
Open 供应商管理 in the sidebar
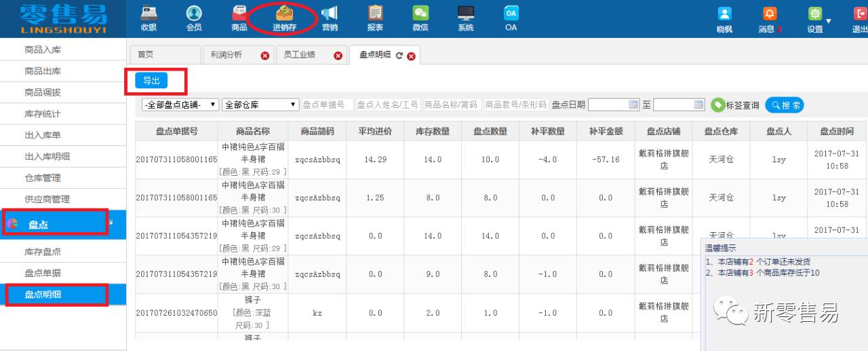(63, 199)
